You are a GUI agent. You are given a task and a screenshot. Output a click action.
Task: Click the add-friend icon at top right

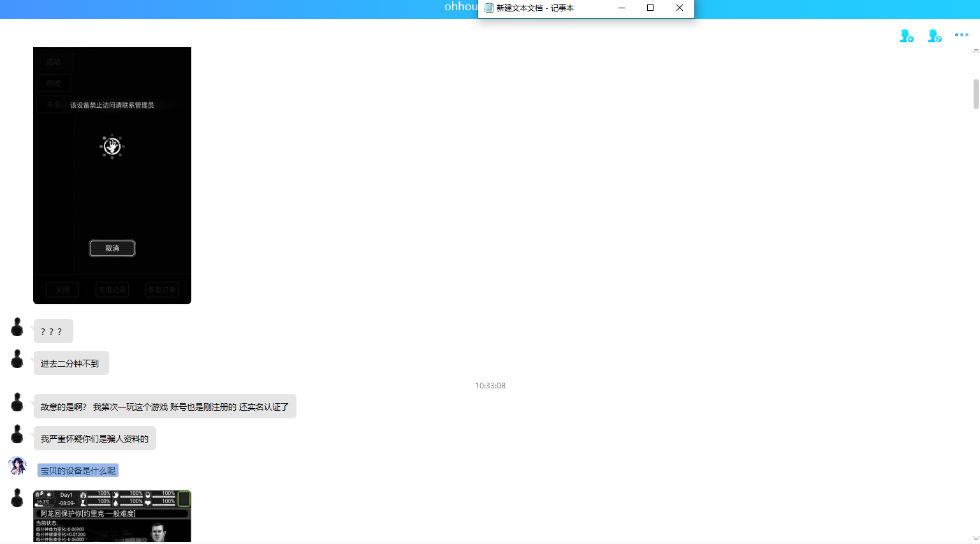pos(906,36)
